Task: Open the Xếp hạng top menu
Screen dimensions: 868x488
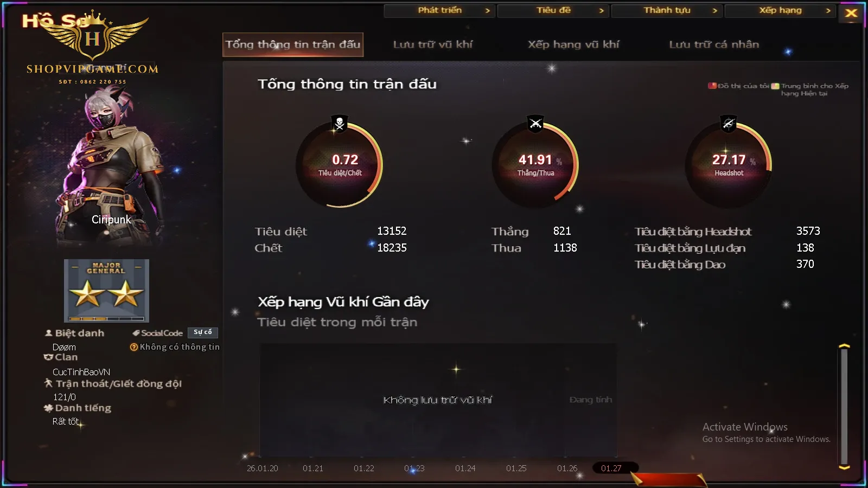Action: (781, 11)
